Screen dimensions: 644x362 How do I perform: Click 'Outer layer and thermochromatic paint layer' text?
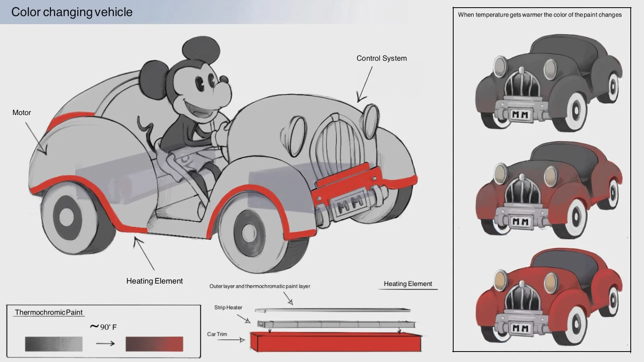click(260, 286)
